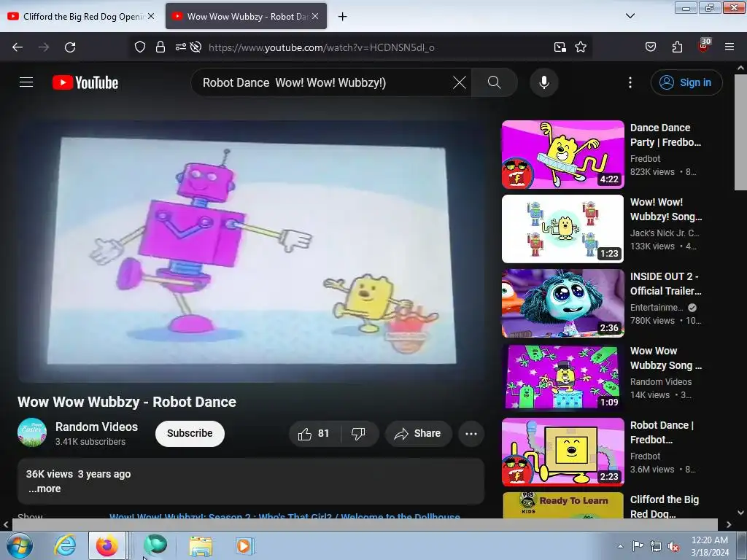Start voice search with microphone icon
The width and height of the screenshot is (747, 560).
pyautogui.click(x=544, y=82)
